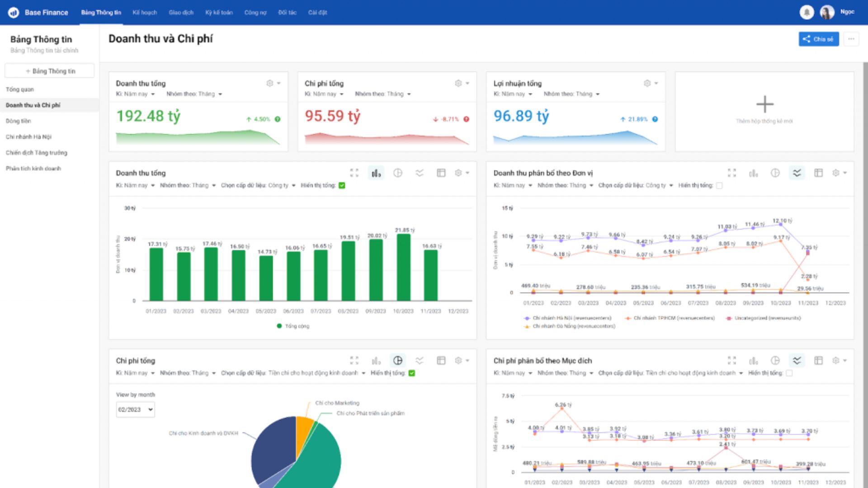Show growth info for Doanh thu tổng card
Image resolution: width=868 pixels, height=488 pixels.
tap(278, 119)
